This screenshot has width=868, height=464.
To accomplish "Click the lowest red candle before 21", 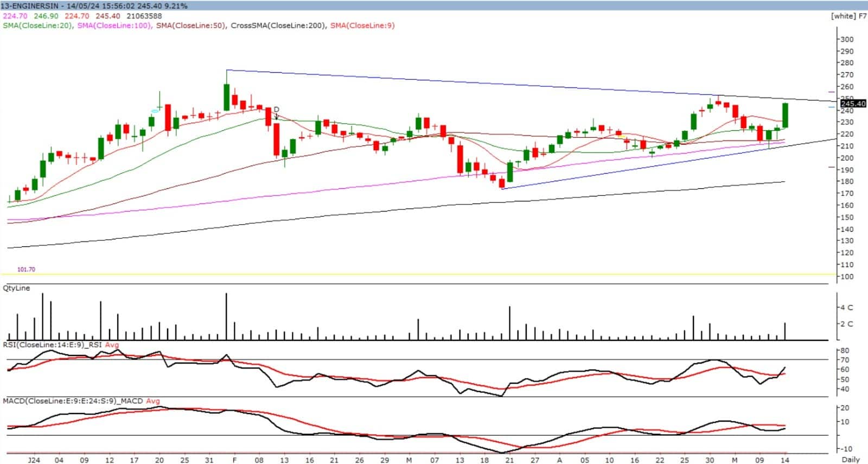I will [x=502, y=182].
